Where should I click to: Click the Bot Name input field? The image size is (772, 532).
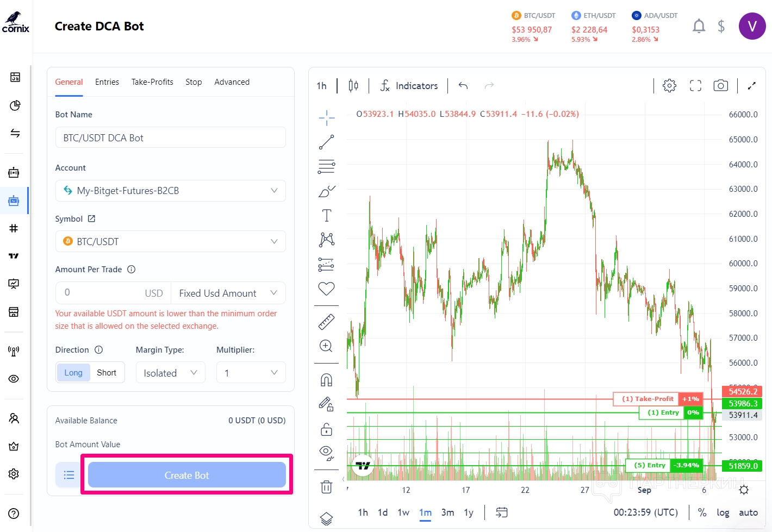click(170, 137)
